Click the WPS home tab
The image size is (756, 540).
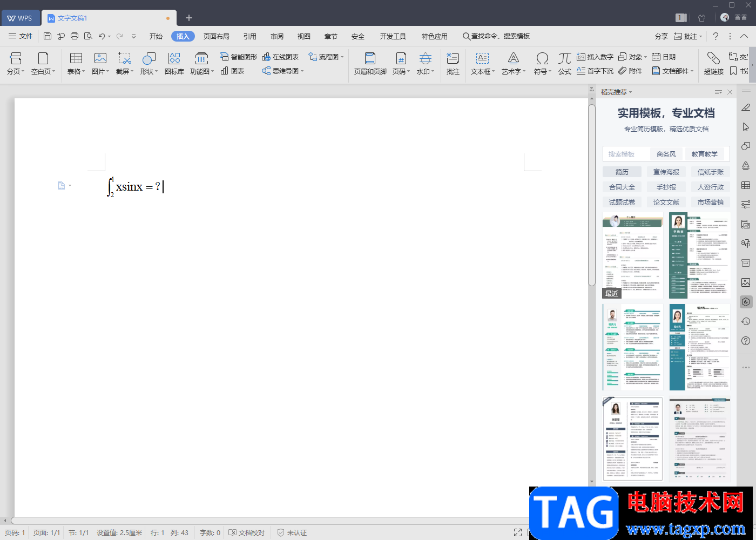tap(19, 18)
